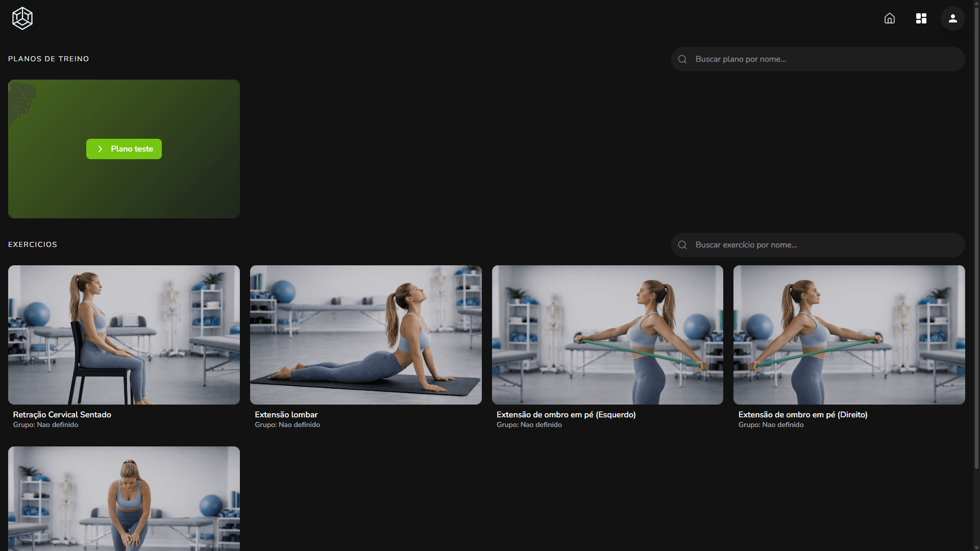This screenshot has width=980, height=551.
Task: Select Extensão de ombro (Direito) image
Action: point(849,335)
